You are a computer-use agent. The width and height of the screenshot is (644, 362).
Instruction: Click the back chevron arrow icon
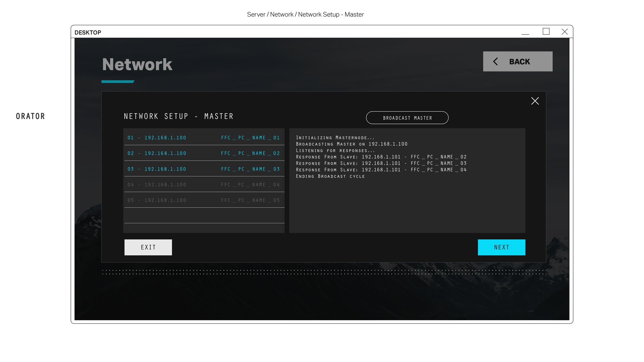pyautogui.click(x=495, y=61)
